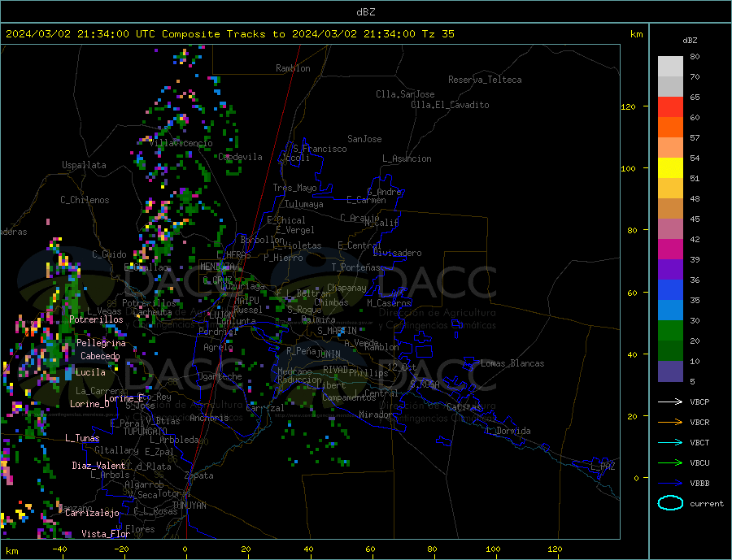Click the 'Mirador' map label
Screen dimensions: 732x560
(x=375, y=415)
